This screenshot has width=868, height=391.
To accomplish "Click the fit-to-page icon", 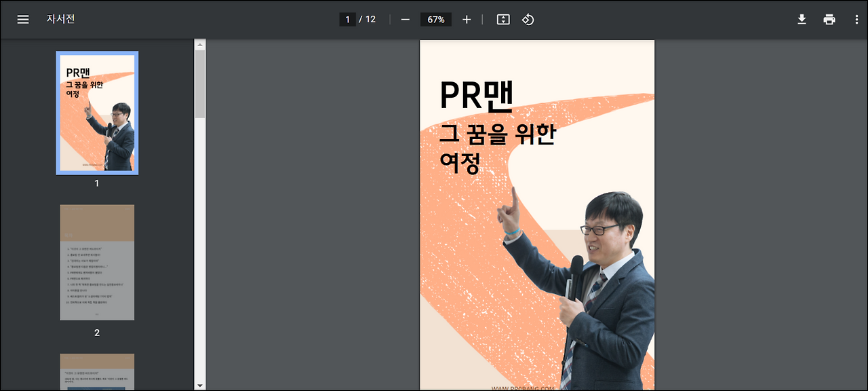I will coord(503,19).
